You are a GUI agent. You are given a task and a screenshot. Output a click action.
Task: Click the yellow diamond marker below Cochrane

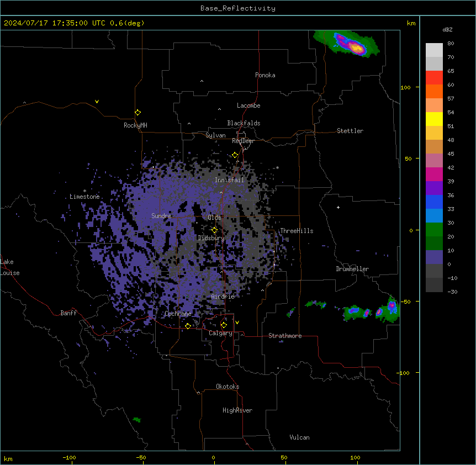188,326
